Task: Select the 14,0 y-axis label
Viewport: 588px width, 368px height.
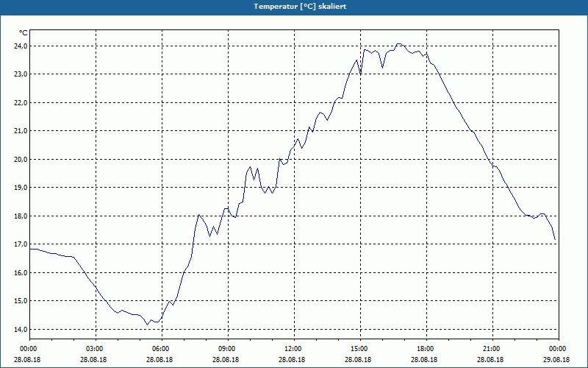Action: (x=21, y=330)
